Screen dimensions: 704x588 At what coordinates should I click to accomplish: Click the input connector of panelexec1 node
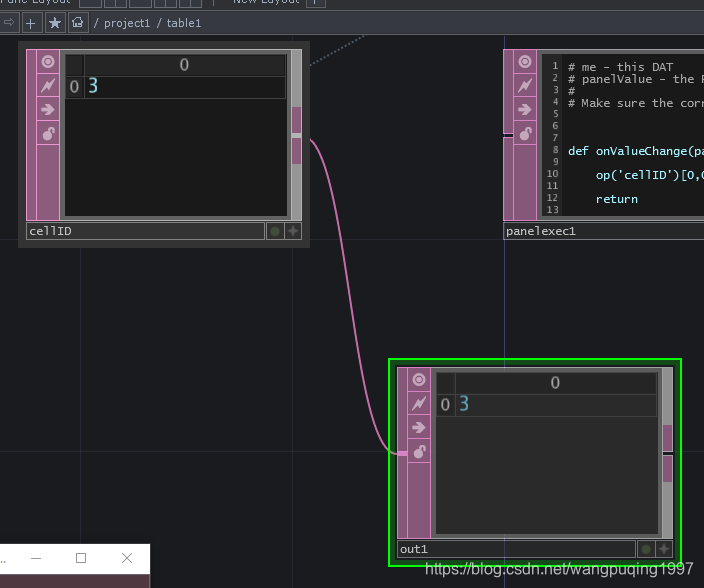pyautogui.click(x=508, y=135)
